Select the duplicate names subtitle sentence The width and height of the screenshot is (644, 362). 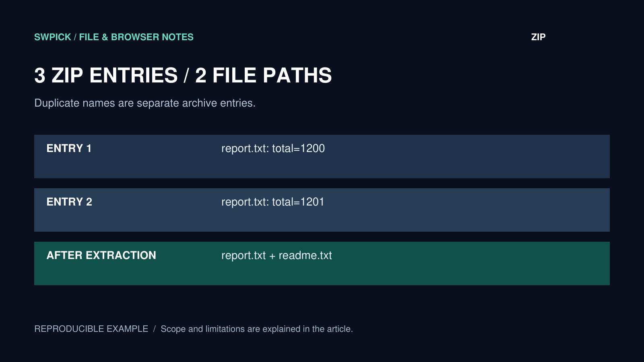tap(145, 103)
